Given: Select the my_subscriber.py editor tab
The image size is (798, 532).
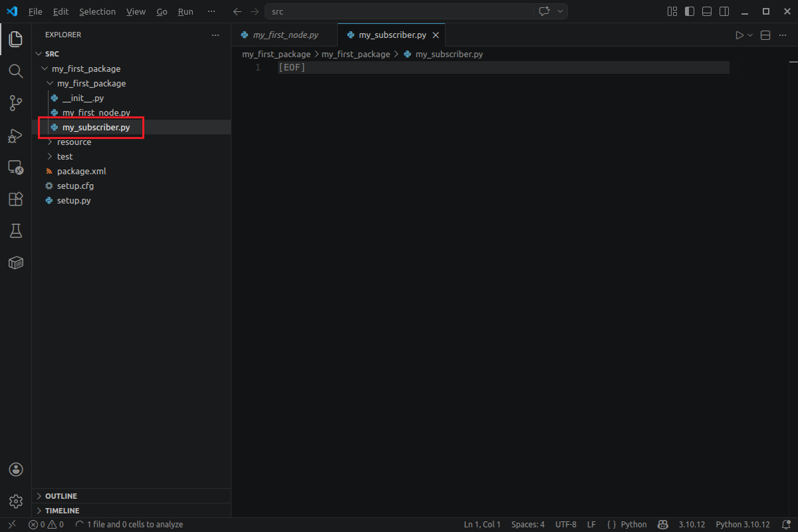Looking at the screenshot, I should pos(392,35).
